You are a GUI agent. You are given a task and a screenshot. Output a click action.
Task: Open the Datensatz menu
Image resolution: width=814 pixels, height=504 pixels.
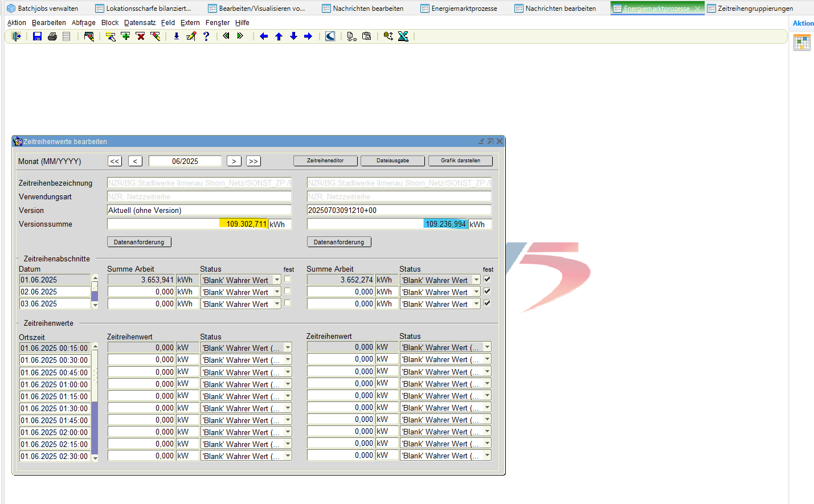[140, 23]
